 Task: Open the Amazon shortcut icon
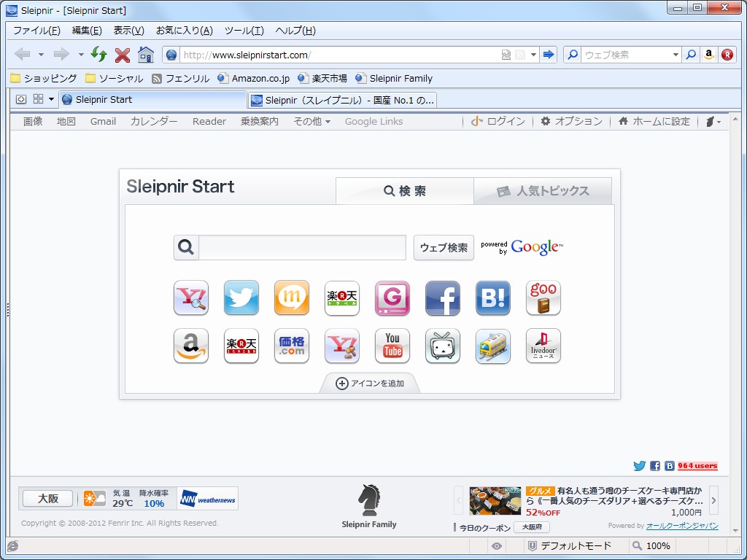click(x=191, y=346)
